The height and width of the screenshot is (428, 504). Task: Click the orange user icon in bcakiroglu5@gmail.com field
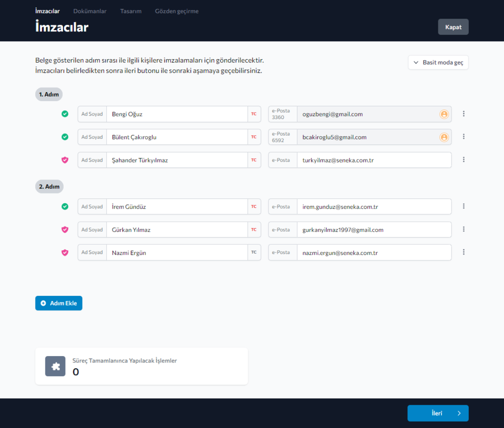pyautogui.click(x=444, y=137)
